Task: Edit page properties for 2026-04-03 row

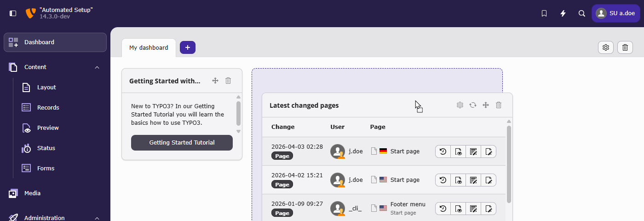Action: tap(489, 151)
